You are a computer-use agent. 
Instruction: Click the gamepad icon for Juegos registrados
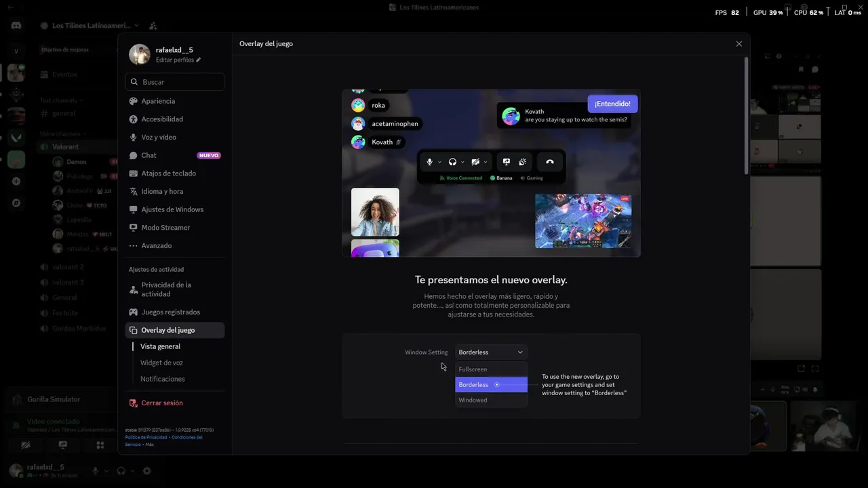(x=134, y=312)
